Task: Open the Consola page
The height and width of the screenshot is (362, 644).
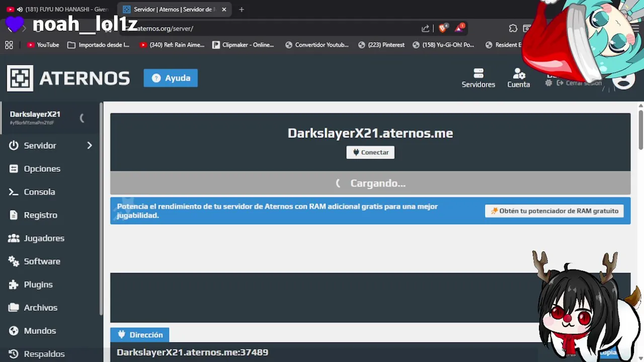Action: click(x=39, y=192)
